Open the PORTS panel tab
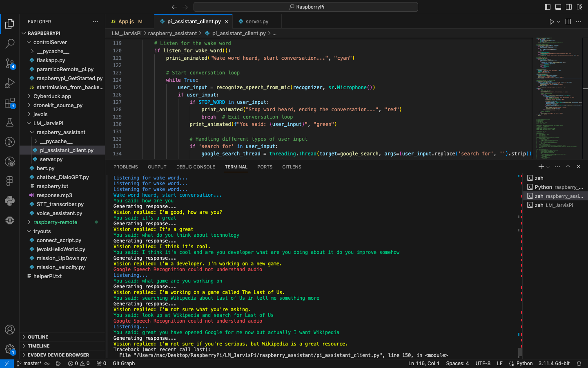The image size is (588, 368). (x=265, y=167)
